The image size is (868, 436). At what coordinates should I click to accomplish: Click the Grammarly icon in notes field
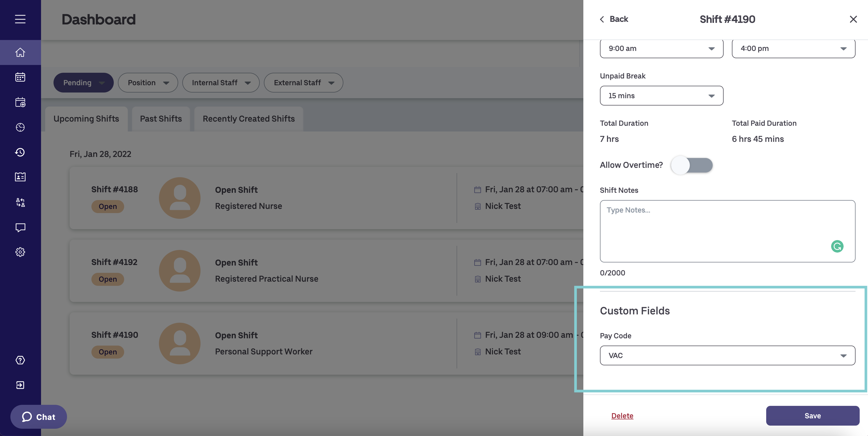[837, 246]
